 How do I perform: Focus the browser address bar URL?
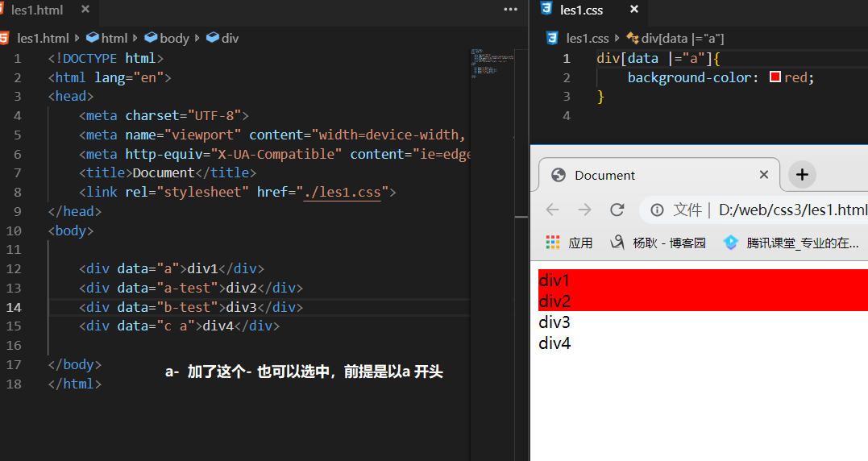793,210
